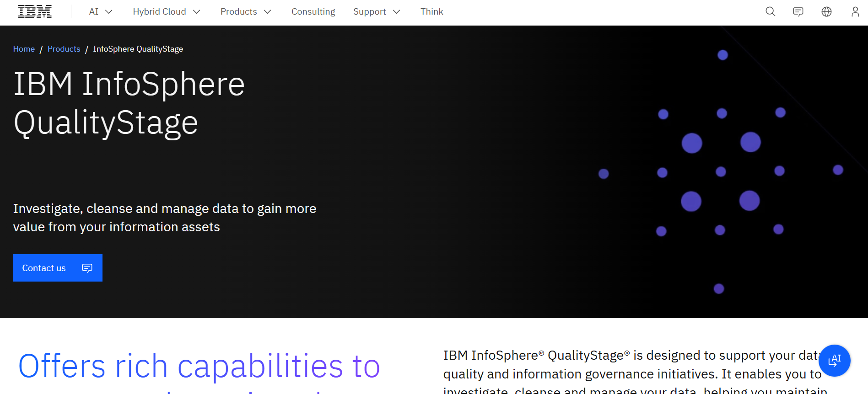This screenshot has width=868, height=394.
Task: Click InfoSphere QualityStage breadcrumb text
Action: pos(138,49)
